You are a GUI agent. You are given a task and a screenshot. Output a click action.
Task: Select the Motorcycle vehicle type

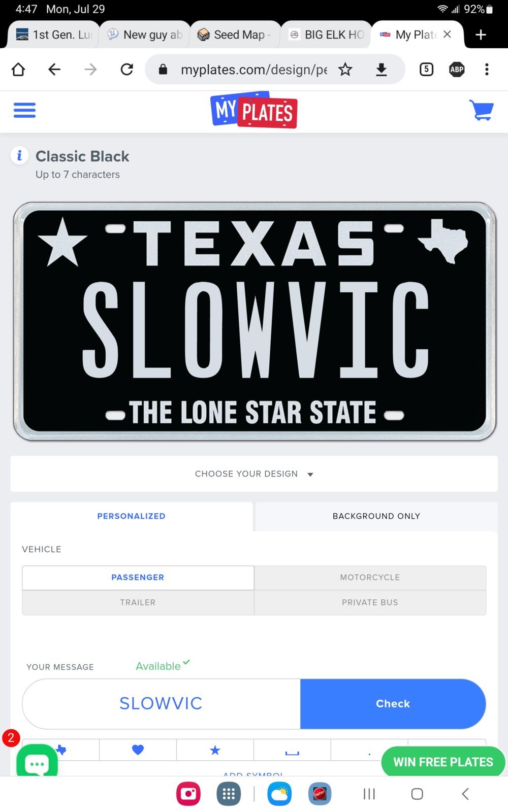coord(370,578)
